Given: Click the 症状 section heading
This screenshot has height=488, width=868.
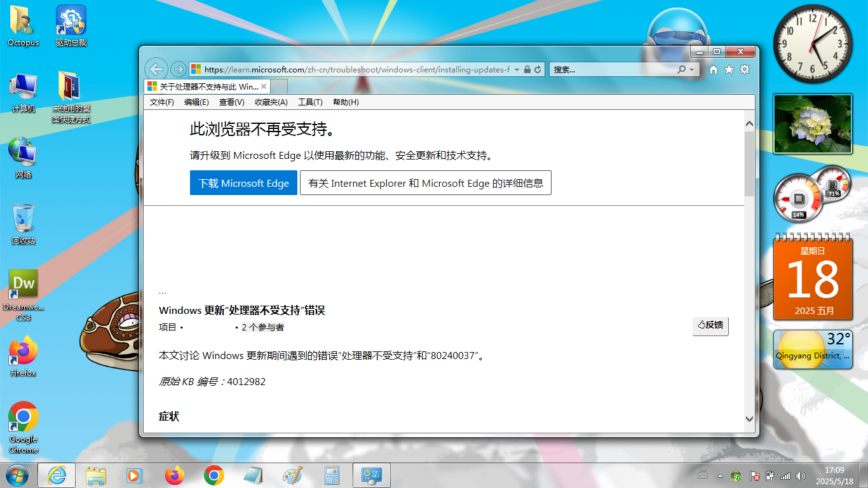Looking at the screenshot, I should pos(169,416).
